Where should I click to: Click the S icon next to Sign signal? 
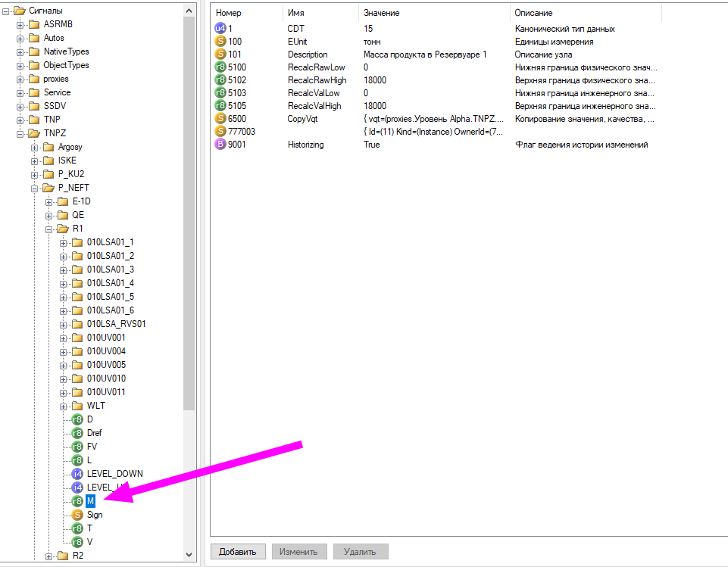coord(77,514)
